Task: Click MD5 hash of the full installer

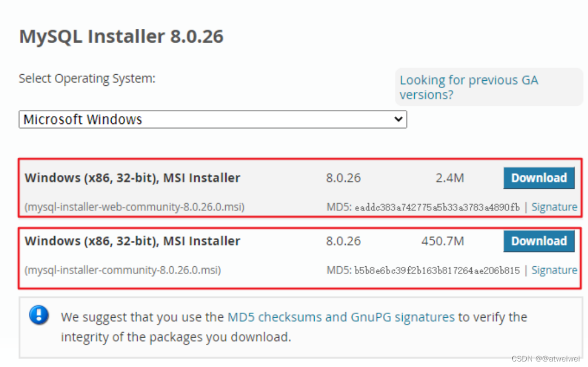Action: click(437, 270)
